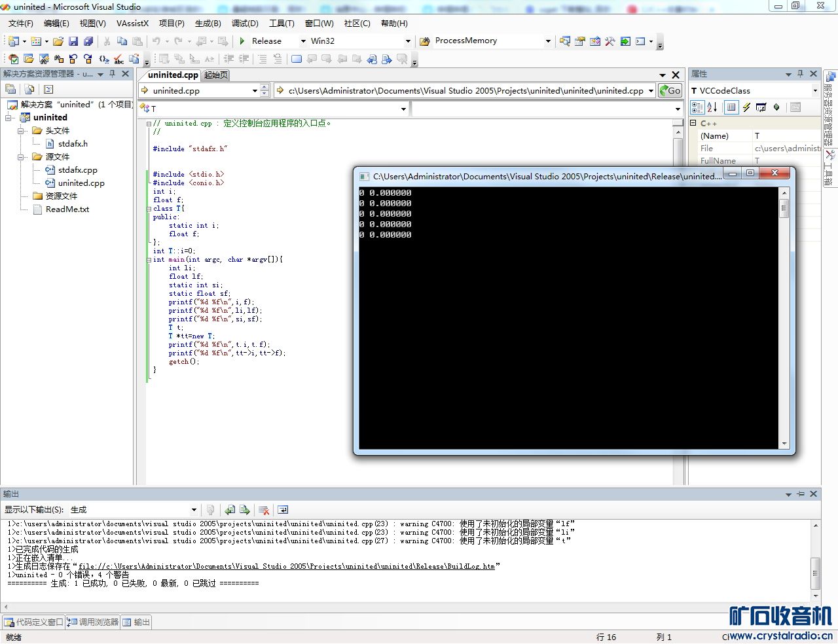Collapse the uninited project tree node
This screenshot has height=644, width=838.
(9, 118)
